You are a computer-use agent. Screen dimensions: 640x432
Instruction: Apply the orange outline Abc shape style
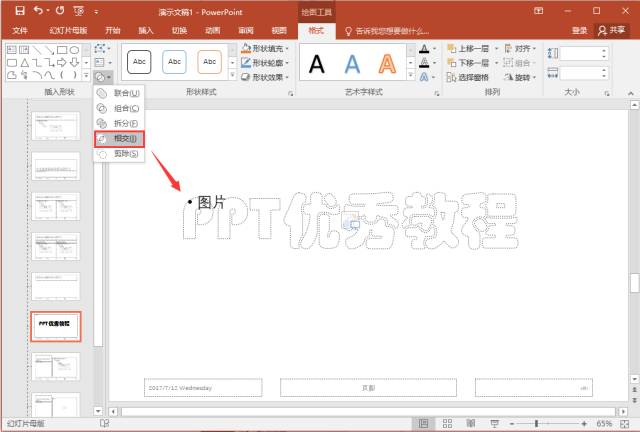point(209,62)
